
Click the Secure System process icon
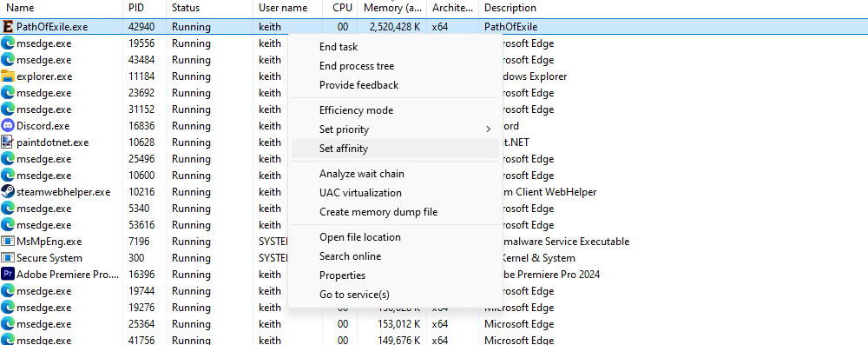[x=8, y=258]
